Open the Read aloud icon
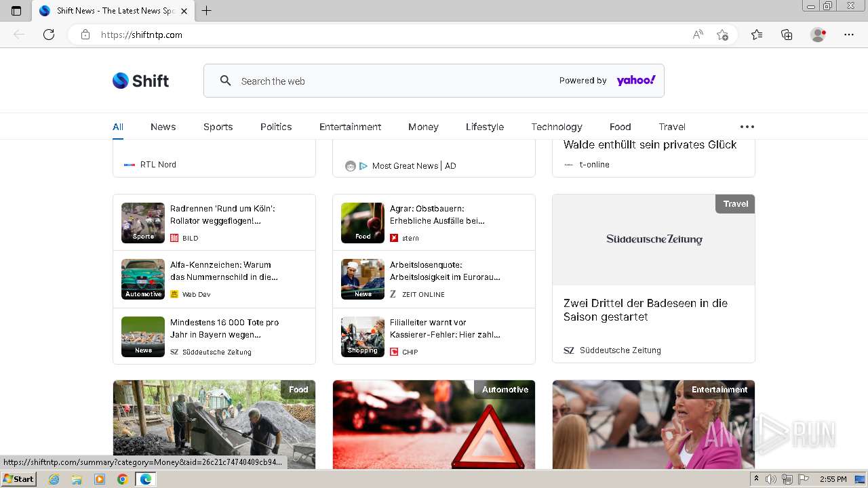 [698, 35]
